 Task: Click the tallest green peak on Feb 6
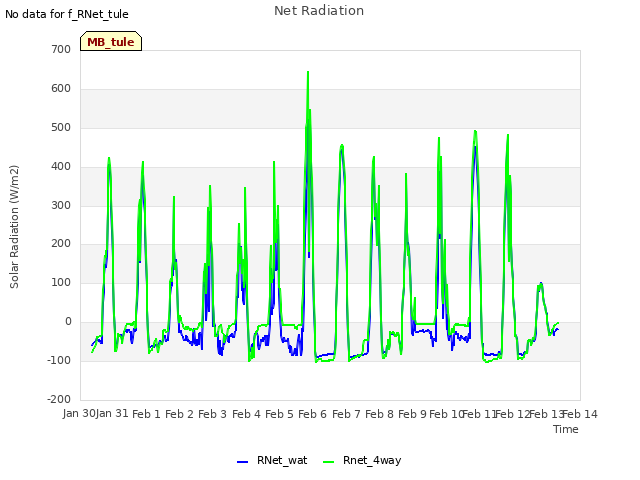(x=308, y=73)
